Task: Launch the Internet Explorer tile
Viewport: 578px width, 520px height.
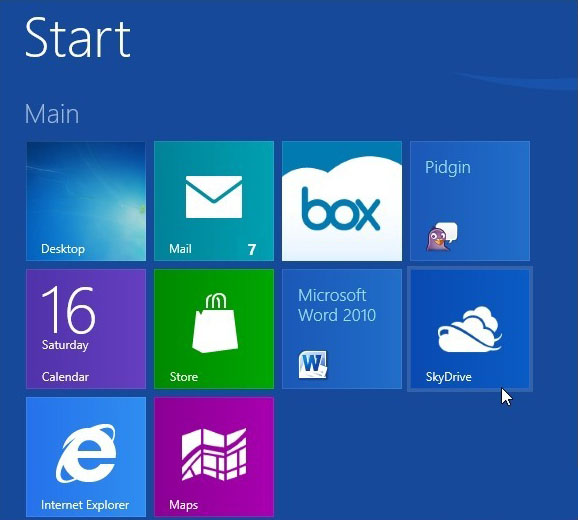Action: pyautogui.click(x=86, y=457)
